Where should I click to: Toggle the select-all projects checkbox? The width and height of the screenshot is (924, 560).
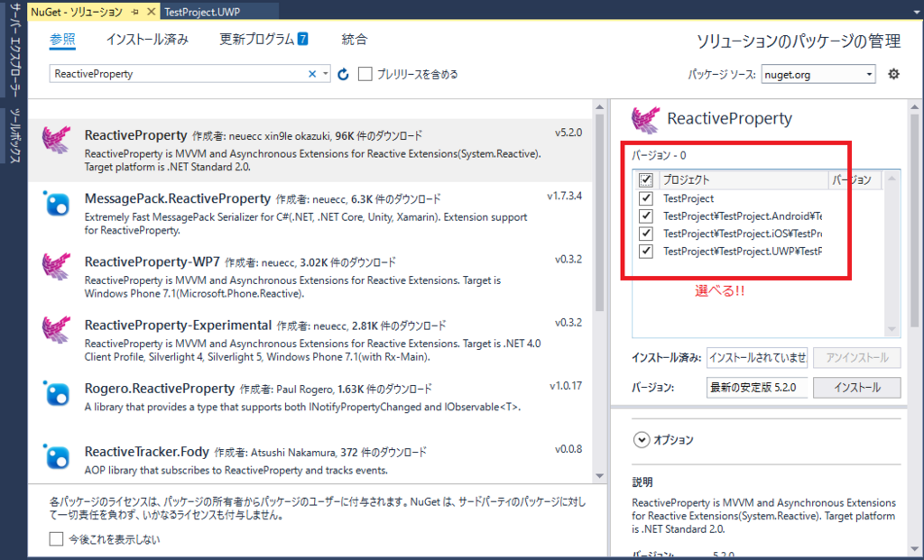click(x=646, y=179)
